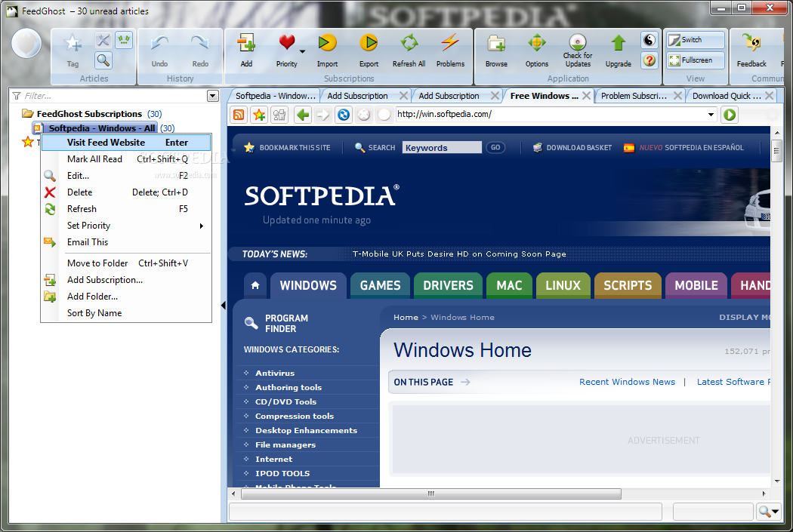Collapse the sidebar with splitter arrow
The image size is (793, 532).
(223, 305)
